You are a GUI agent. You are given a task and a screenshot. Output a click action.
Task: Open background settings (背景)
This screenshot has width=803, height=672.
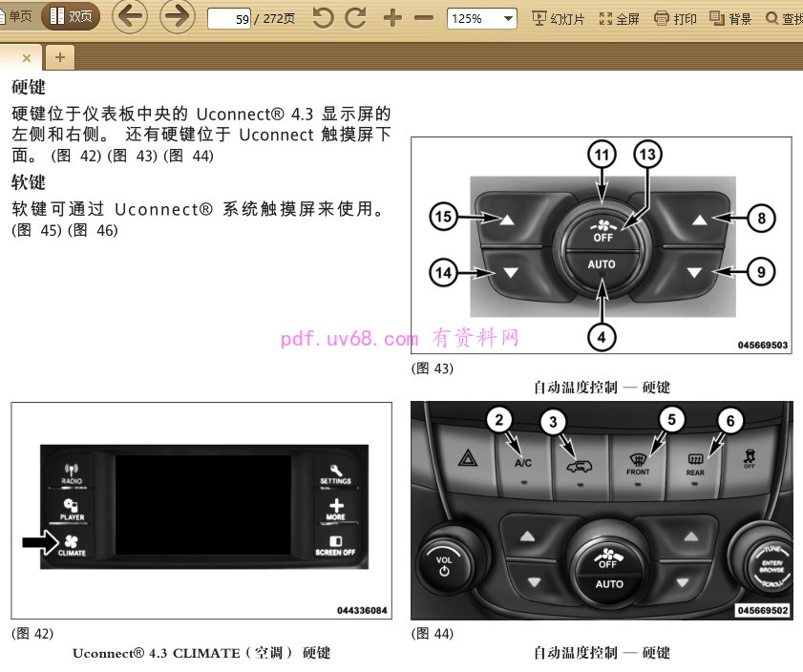(x=730, y=18)
